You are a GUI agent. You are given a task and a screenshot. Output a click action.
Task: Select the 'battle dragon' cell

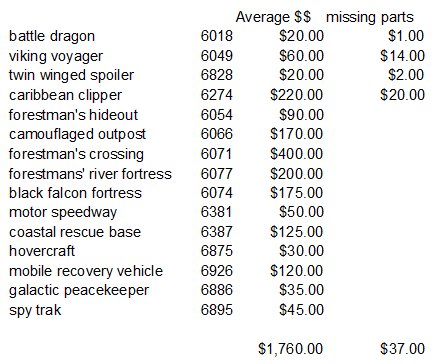point(52,36)
